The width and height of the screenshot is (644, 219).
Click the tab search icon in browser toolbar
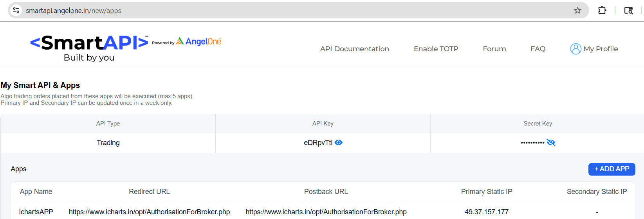(628, 11)
